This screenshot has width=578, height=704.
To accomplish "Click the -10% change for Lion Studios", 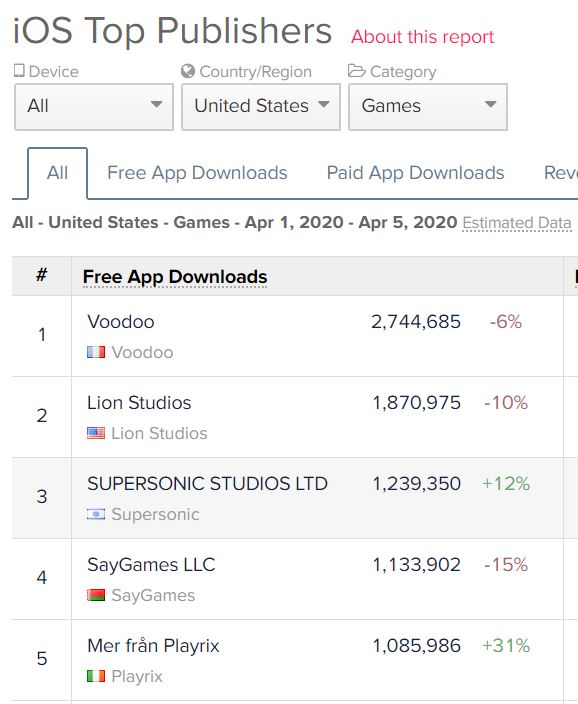I will point(506,403).
